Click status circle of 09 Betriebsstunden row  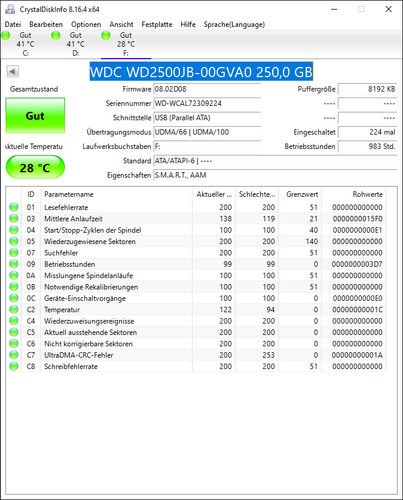[14, 264]
